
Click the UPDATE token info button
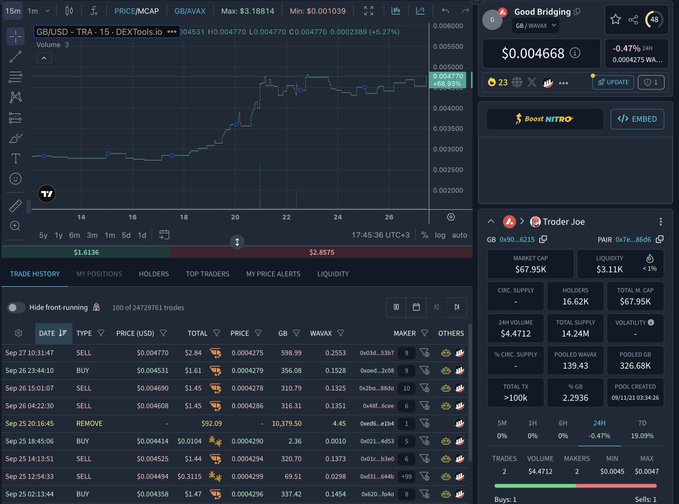[613, 82]
